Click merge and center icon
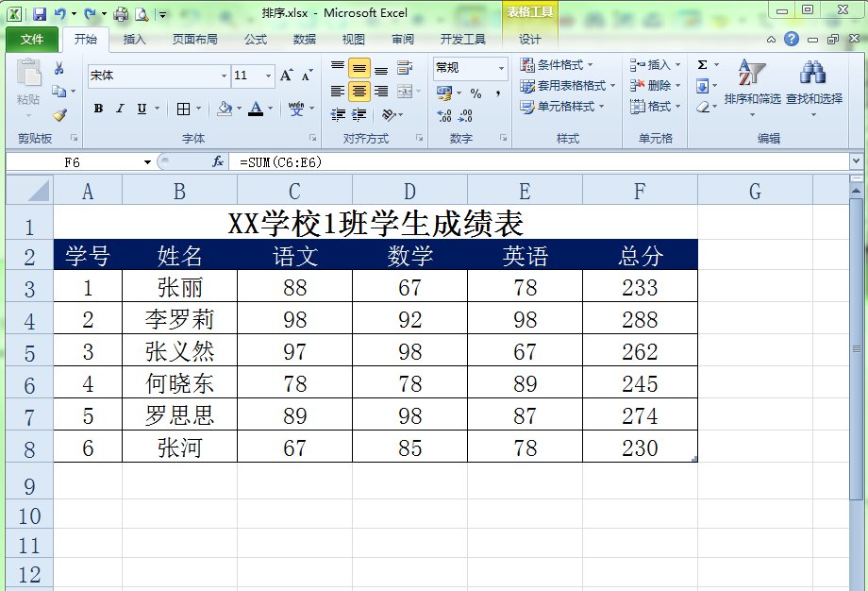 tap(405, 91)
